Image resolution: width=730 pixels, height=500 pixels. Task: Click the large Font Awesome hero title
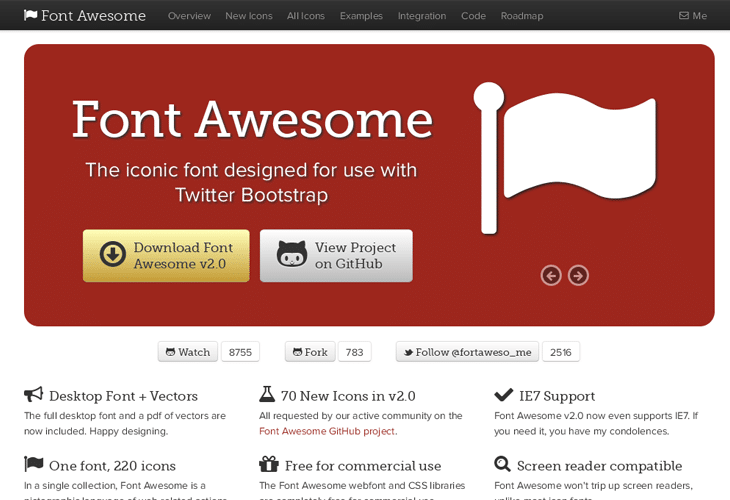[x=252, y=120]
